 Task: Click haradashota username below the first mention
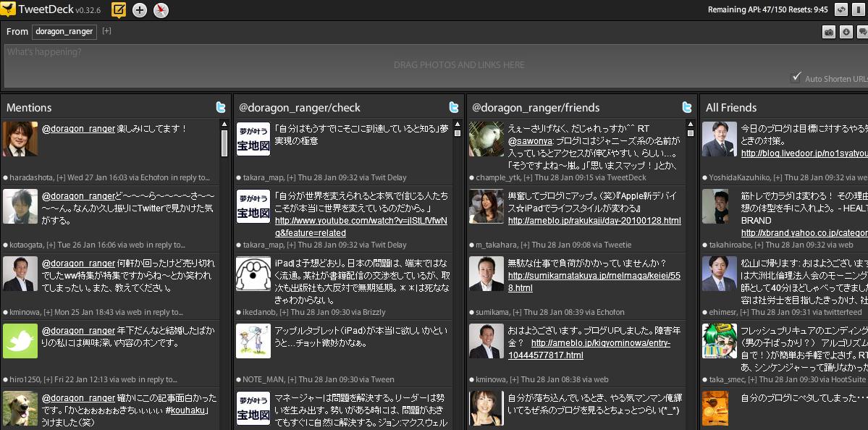32,177
